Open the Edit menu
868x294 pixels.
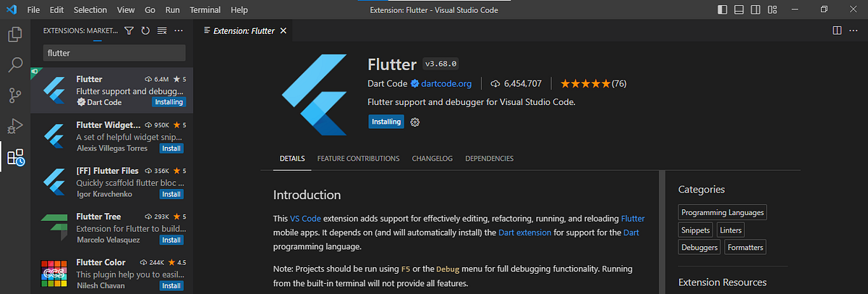click(57, 10)
